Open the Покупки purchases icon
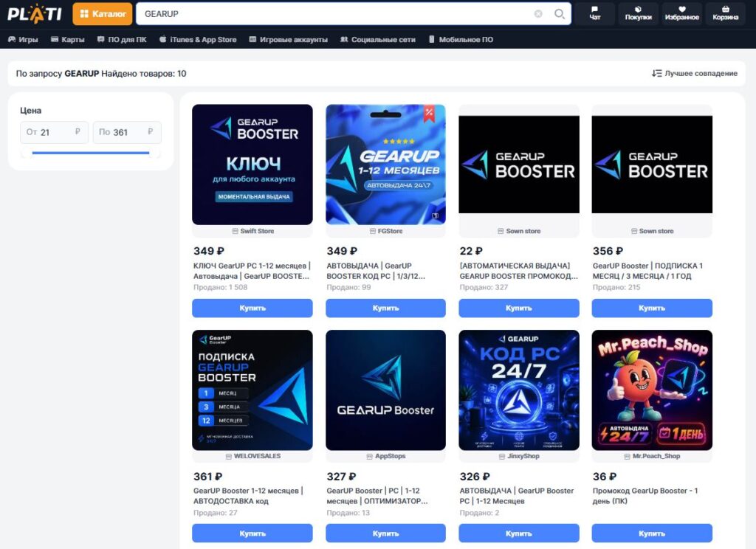756x549 pixels. (639, 13)
